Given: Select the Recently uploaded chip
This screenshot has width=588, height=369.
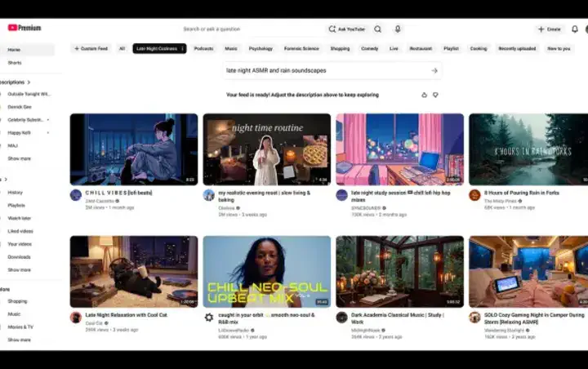Looking at the screenshot, I should tap(517, 48).
